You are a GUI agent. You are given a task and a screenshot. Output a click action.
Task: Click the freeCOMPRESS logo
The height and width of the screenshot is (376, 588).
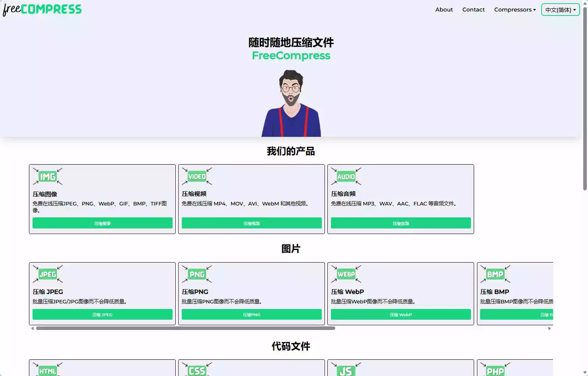(x=42, y=8)
